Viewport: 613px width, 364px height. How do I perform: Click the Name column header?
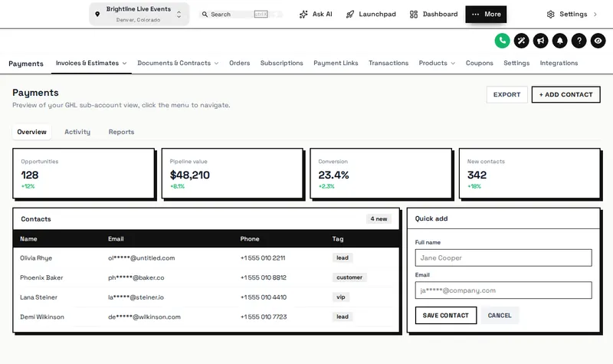click(x=28, y=239)
